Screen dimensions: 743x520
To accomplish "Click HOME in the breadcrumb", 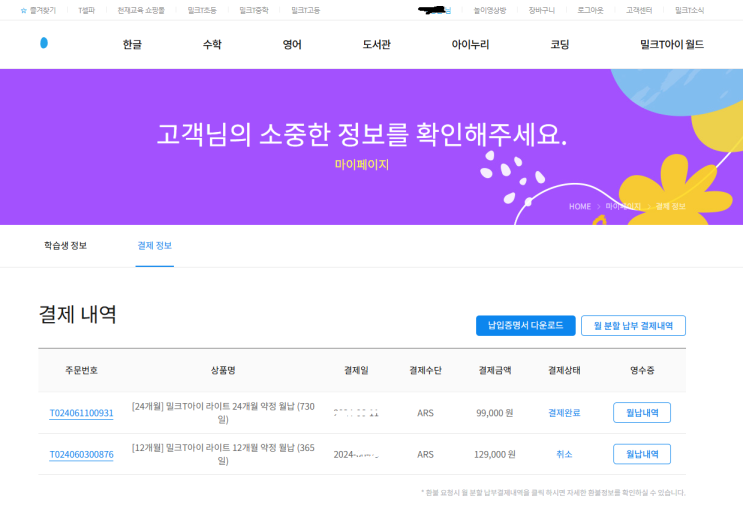I will 580,207.
